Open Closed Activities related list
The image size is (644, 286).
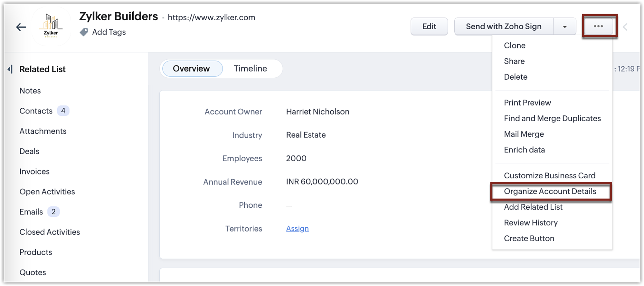coord(50,232)
